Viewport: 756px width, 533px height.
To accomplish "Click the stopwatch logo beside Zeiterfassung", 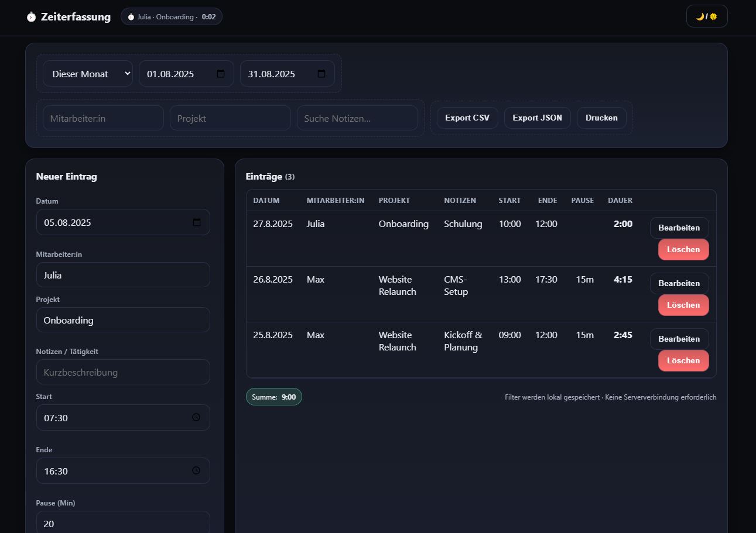I will tap(31, 17).
